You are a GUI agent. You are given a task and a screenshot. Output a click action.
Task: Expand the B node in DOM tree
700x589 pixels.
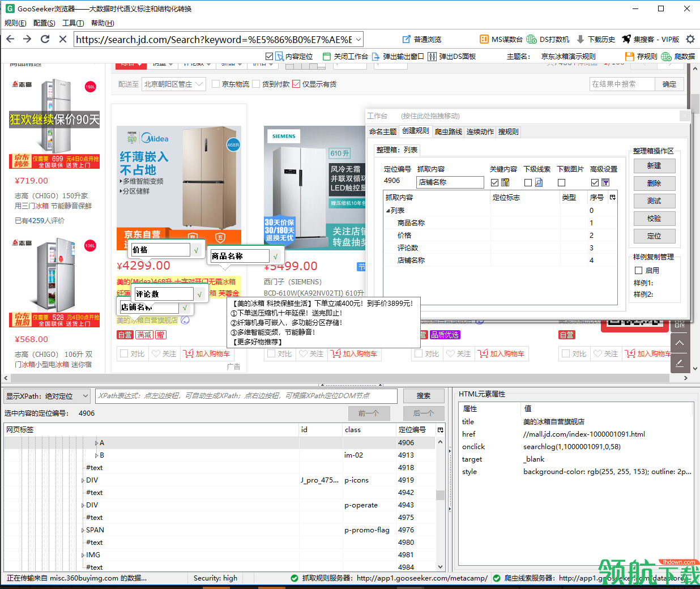point(96,455)
